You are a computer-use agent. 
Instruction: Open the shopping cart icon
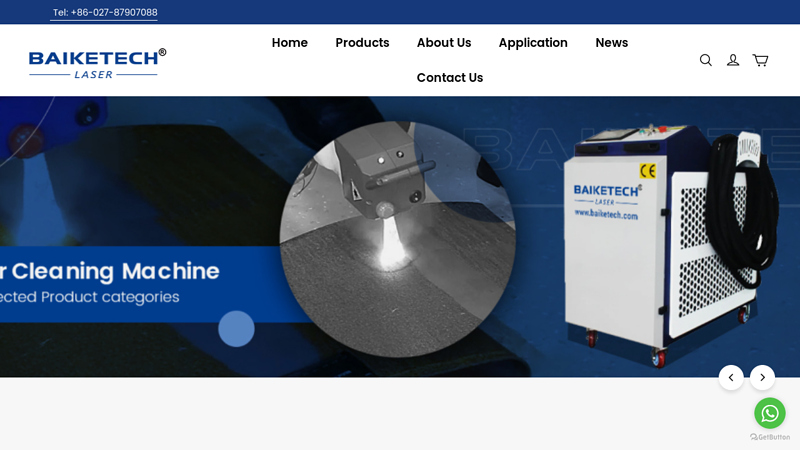tap(760, 60)
